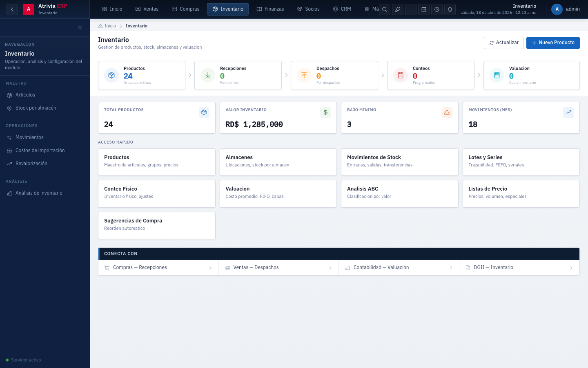Click the Atrivia ERP red logo
Viewport: 588px width, 368px height.
(x=29, y=9)
